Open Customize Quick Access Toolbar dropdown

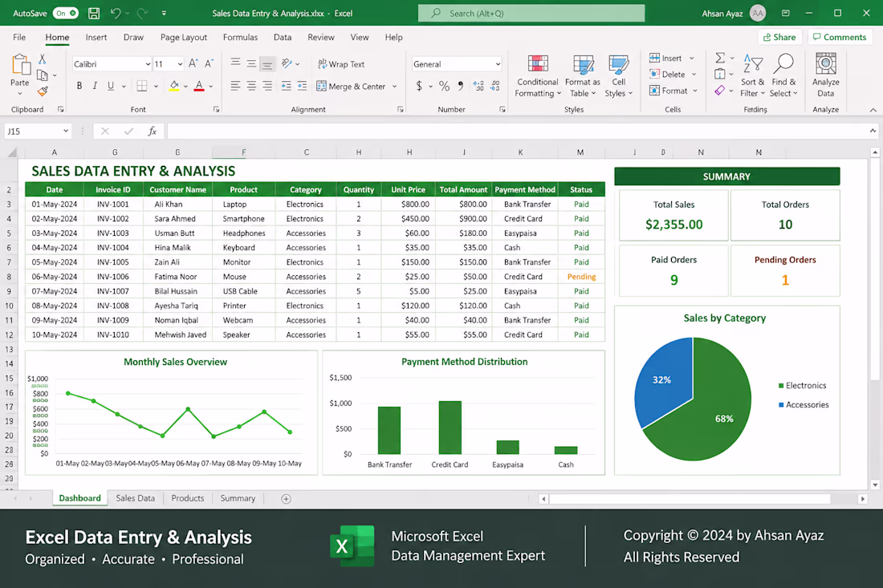point(164,13)
